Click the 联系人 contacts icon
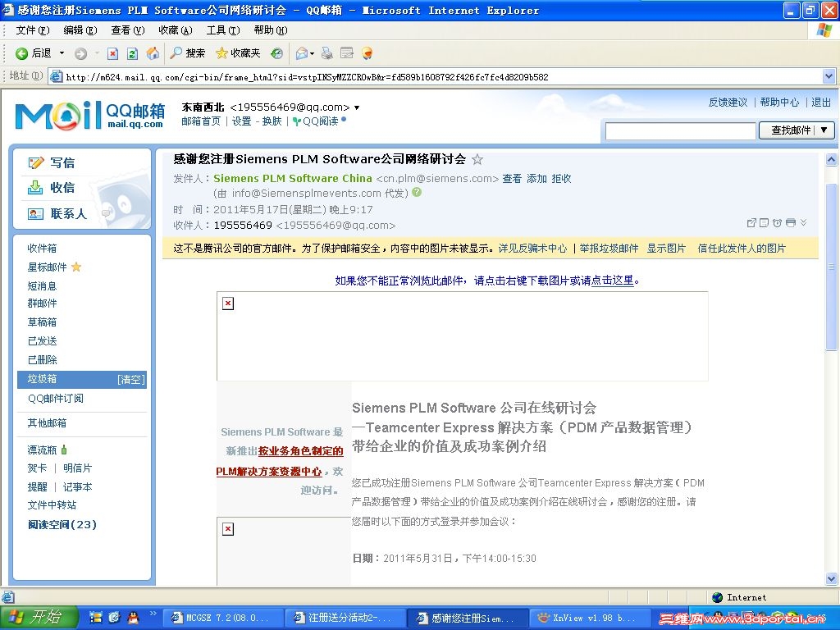The image size is (840, 630). point(35,214)
